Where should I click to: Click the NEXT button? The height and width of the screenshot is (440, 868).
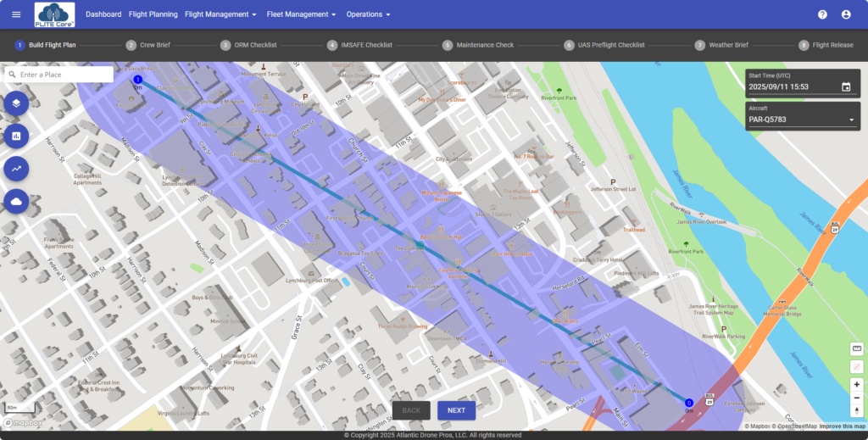click(456, 410)
